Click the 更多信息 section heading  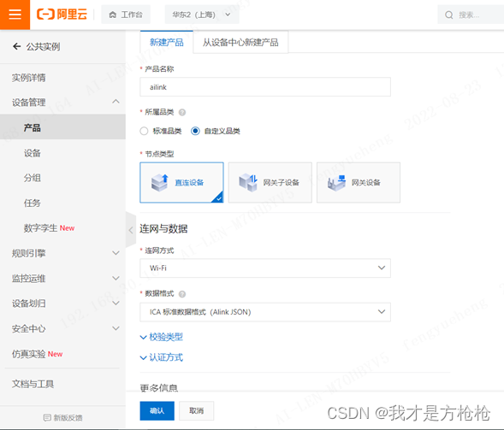(159, 387)
